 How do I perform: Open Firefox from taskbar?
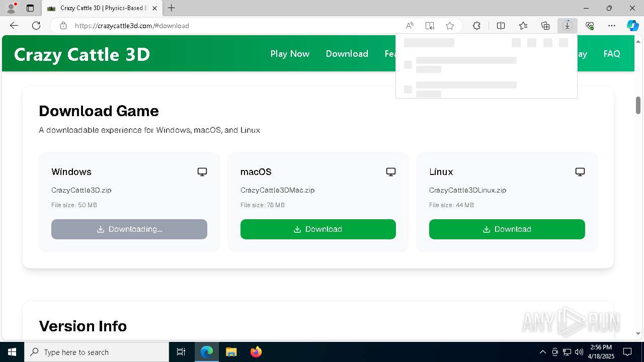coord(256,352)
